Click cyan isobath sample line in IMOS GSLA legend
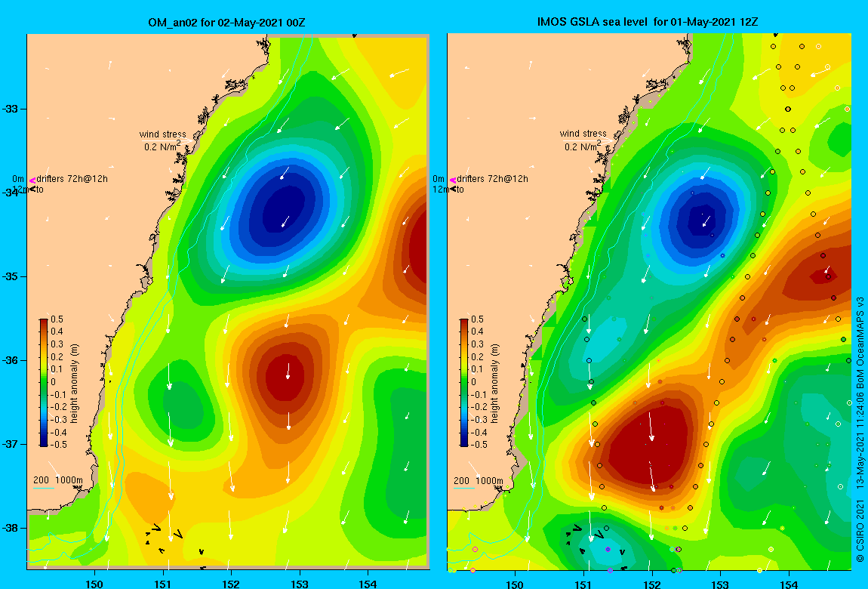The width and height of the screenshot is (868, 589). [464, 488]
